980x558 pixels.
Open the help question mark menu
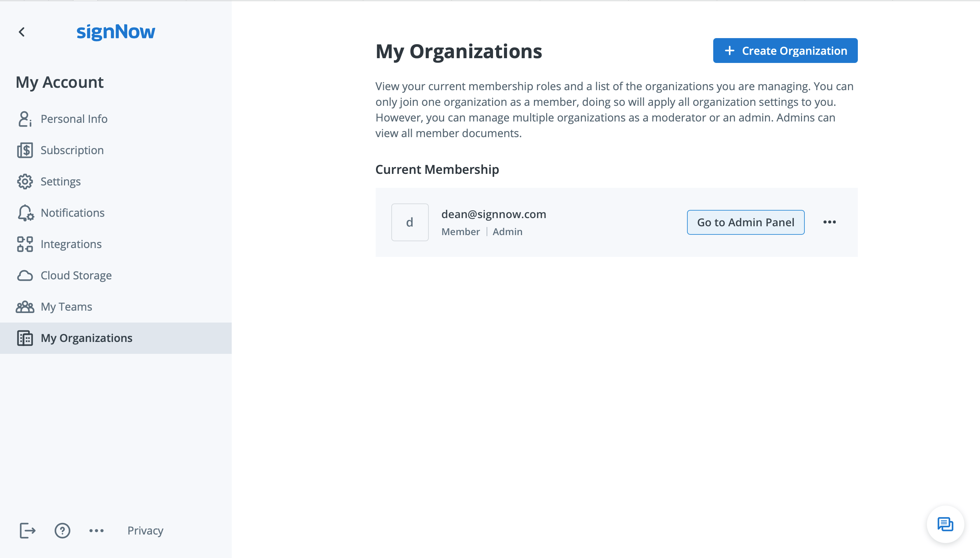click(62, 531)
